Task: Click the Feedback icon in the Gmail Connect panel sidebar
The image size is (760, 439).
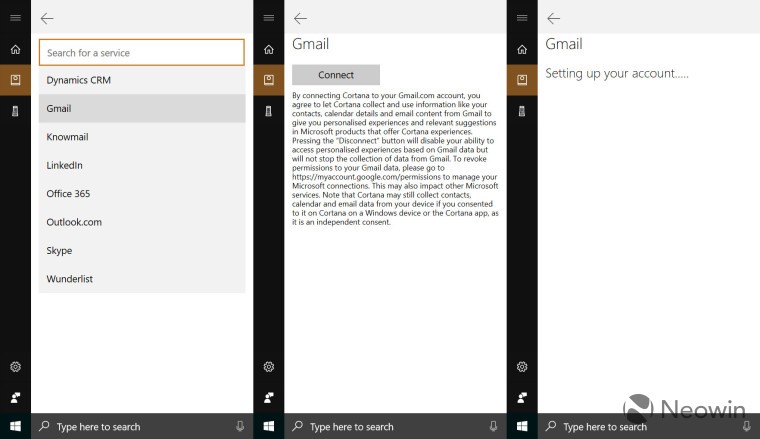Action: click(269, 397)
